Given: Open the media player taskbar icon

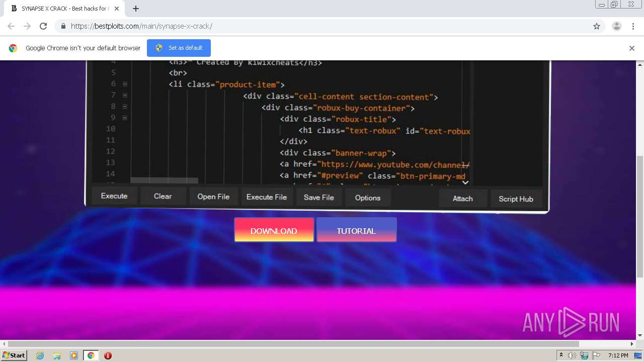Looking at the screenshot, I should (74, 355).
